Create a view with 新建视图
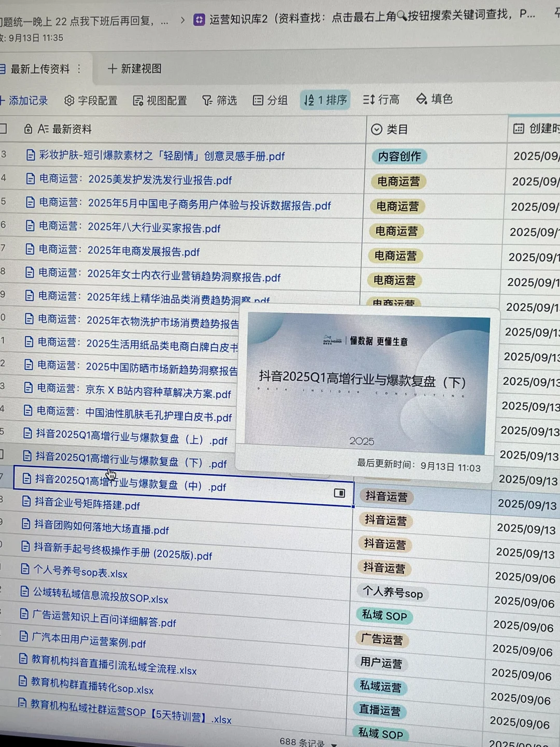 [x=134, y=68]
